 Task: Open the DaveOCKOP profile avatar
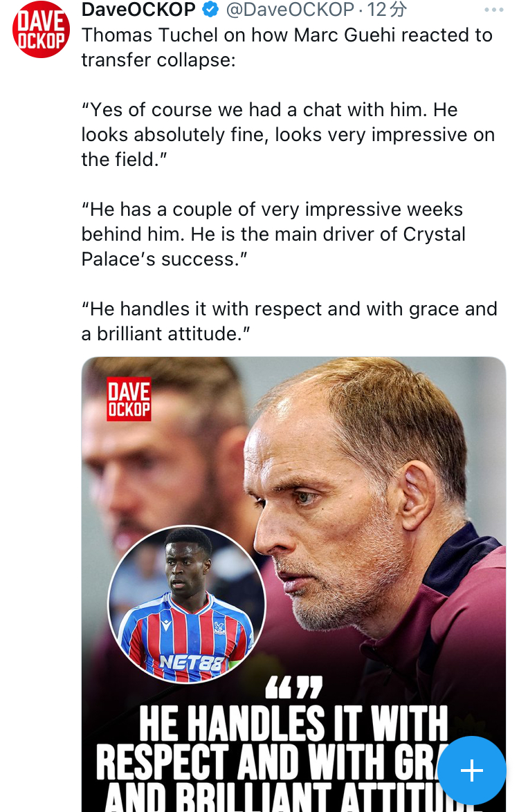pos(41,30)
